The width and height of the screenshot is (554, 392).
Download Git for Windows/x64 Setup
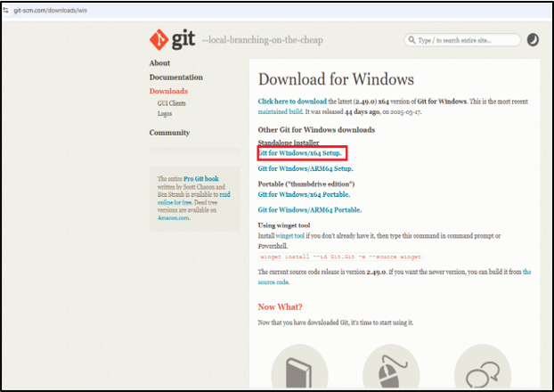coord(300,153)
